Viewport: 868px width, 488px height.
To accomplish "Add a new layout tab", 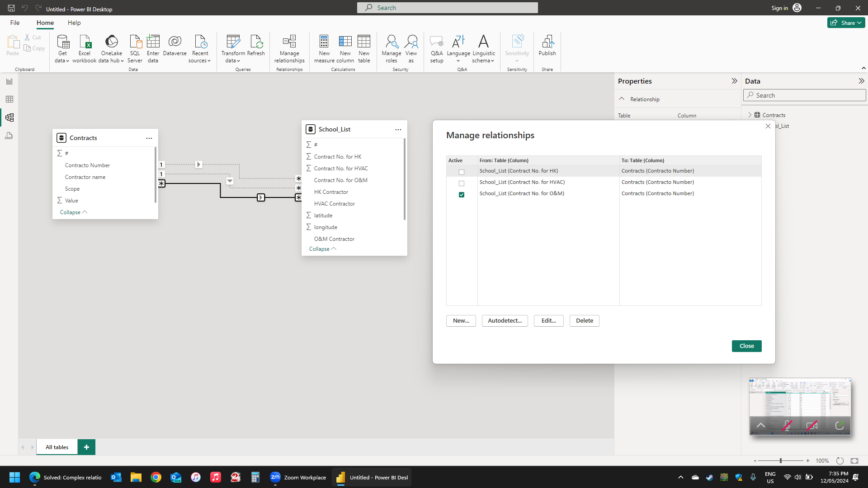I will pyautogui.click(x=86, y=447).
